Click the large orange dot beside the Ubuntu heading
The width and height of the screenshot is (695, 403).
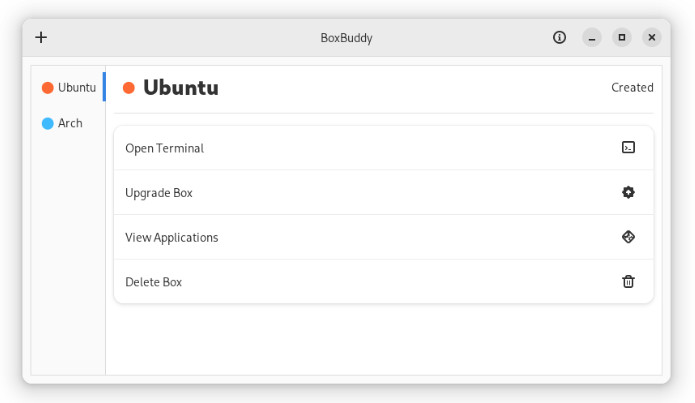click(129, 88)
